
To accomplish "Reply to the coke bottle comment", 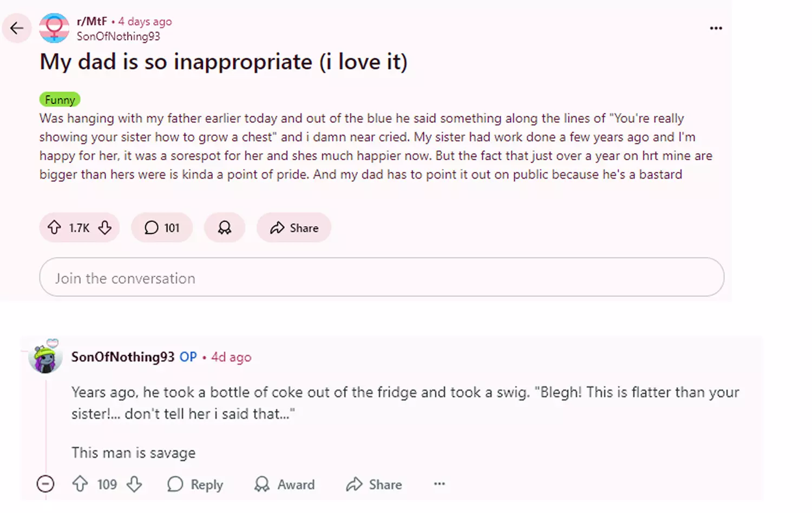I will tap(195, 484).
